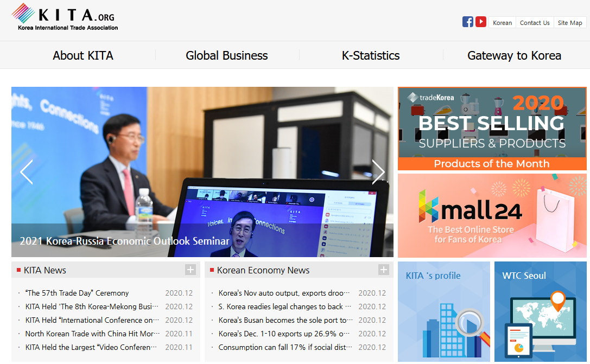590x364 pixels.
Task: Click the KITA News section heading
Action: click(45, 270)
